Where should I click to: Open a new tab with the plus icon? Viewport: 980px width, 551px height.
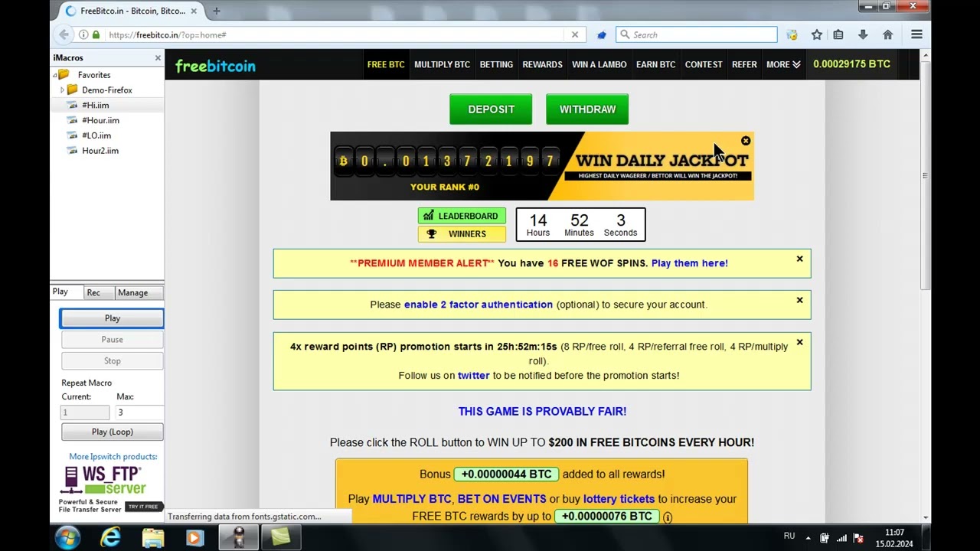217,11
